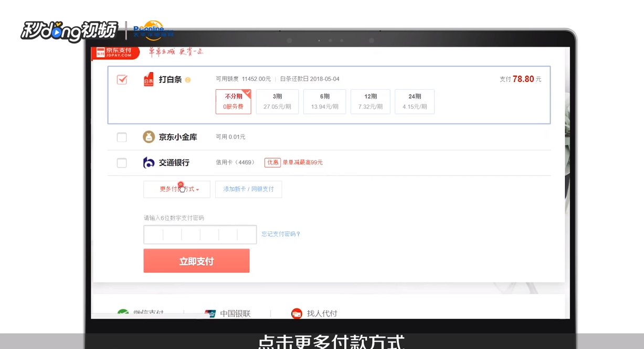644x349 pixels.
Task: Click the 6-digit payment password field
Action: [x=200, y=235]
